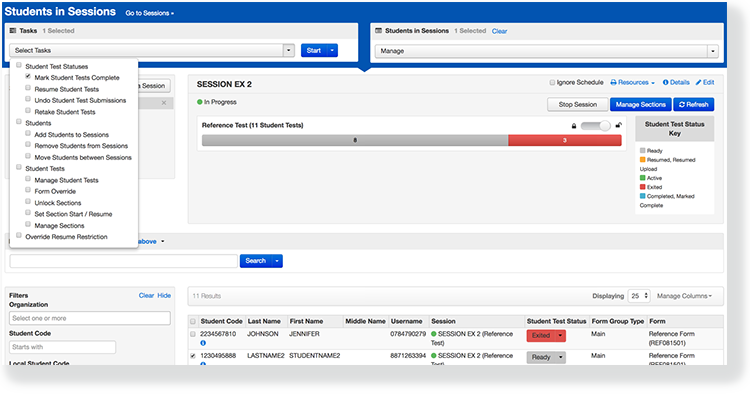Expand the Exited status dropdown arrow
750x395 pixels.
(x=560, y=335)
